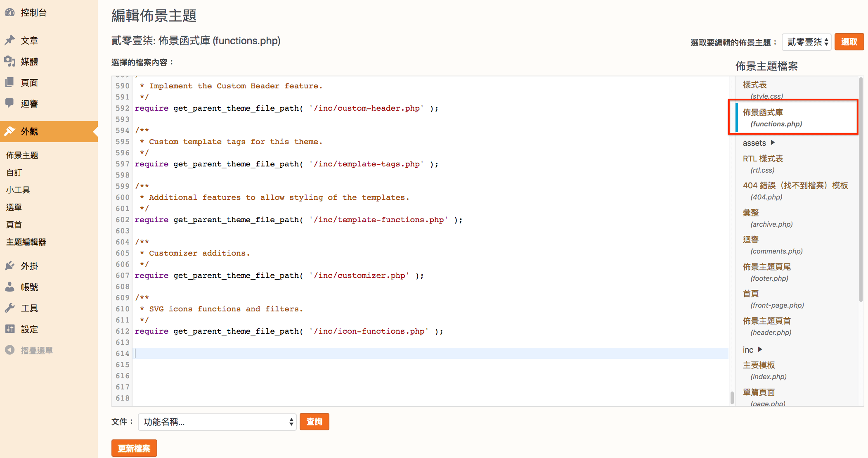The width and height of the screenshot is (868, 458).
Task: Click the orange 選取 button
Action: pyautogui.click(x=849, y=42)
